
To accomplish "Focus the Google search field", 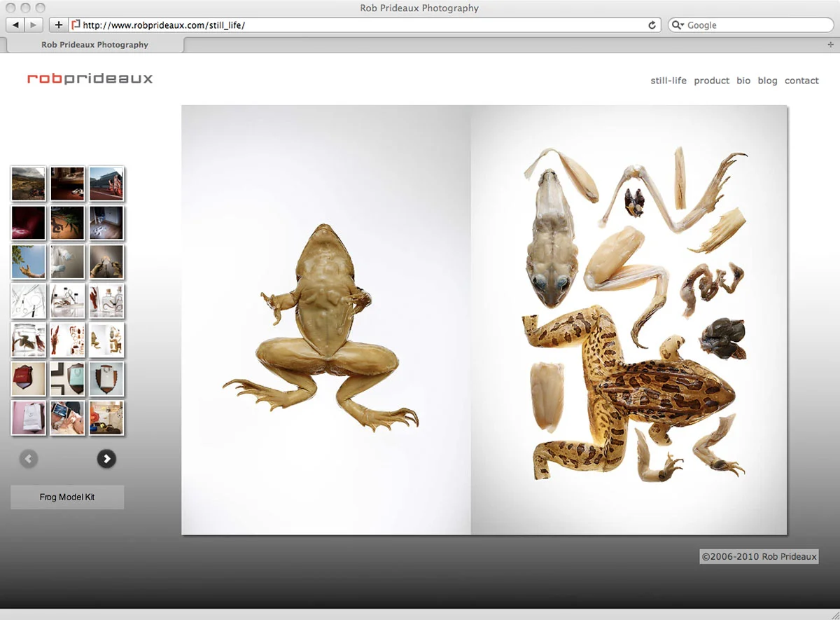I will 751,25.
